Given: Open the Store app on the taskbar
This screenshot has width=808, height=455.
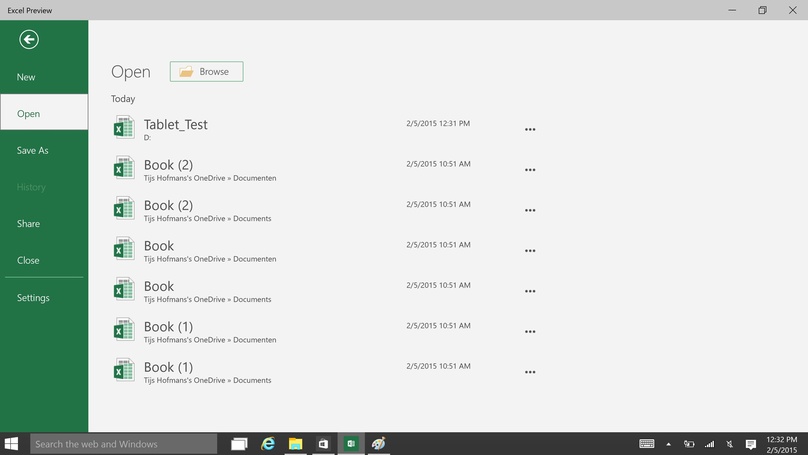Looking at the screenshot, I should coord(323,444).
